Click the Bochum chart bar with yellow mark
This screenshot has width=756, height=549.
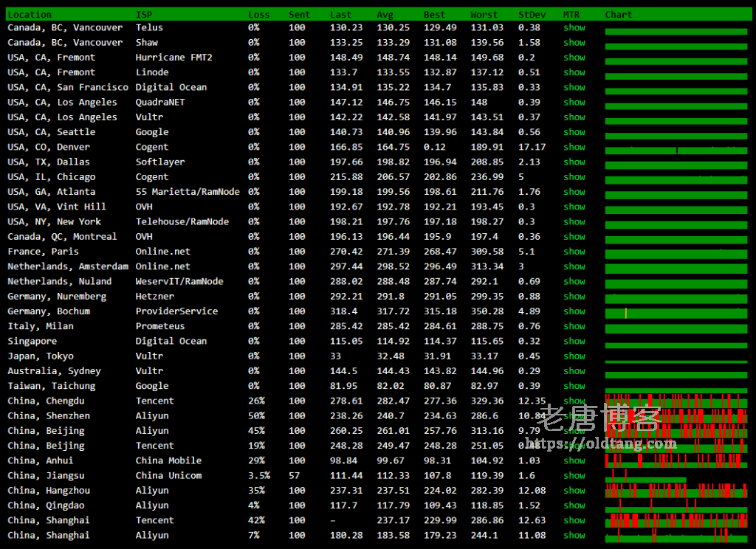tap(676, 314)
